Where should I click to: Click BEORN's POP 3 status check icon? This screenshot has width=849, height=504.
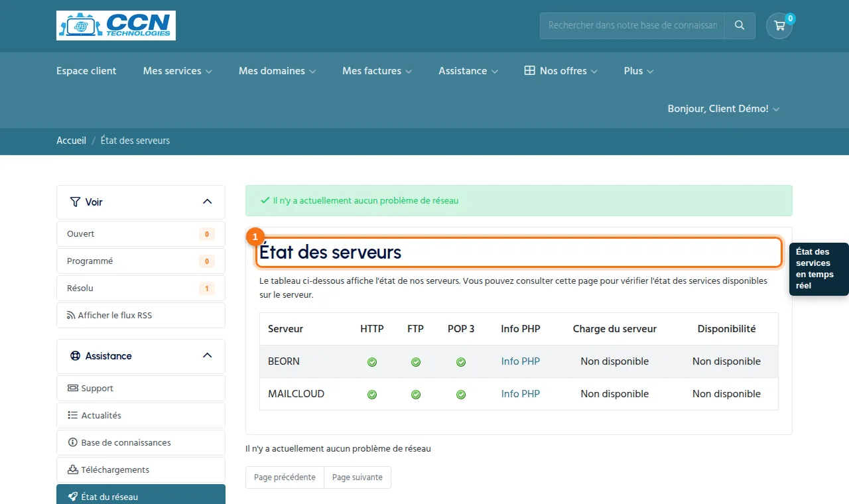(461, 362)
